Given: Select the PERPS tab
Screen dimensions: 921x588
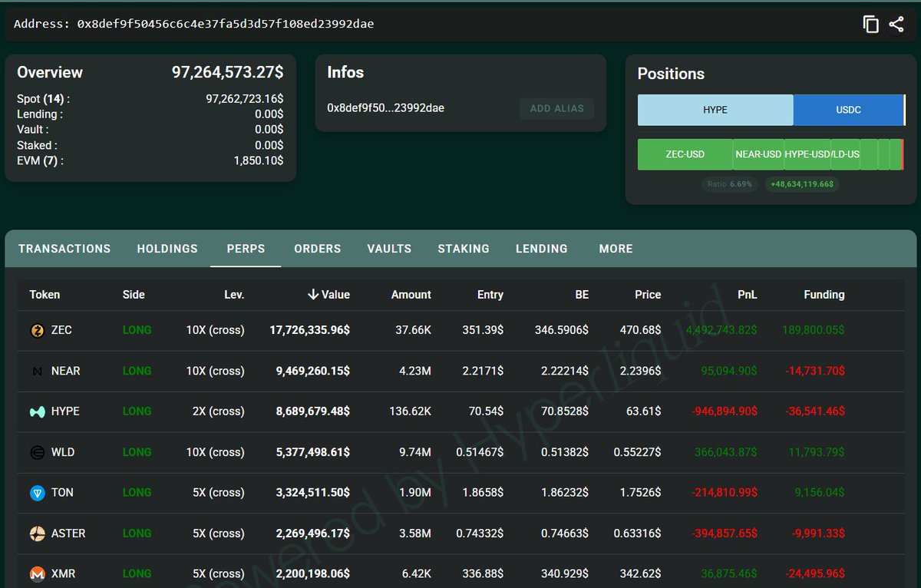Looking at the screenshot, I should (246, 249).
